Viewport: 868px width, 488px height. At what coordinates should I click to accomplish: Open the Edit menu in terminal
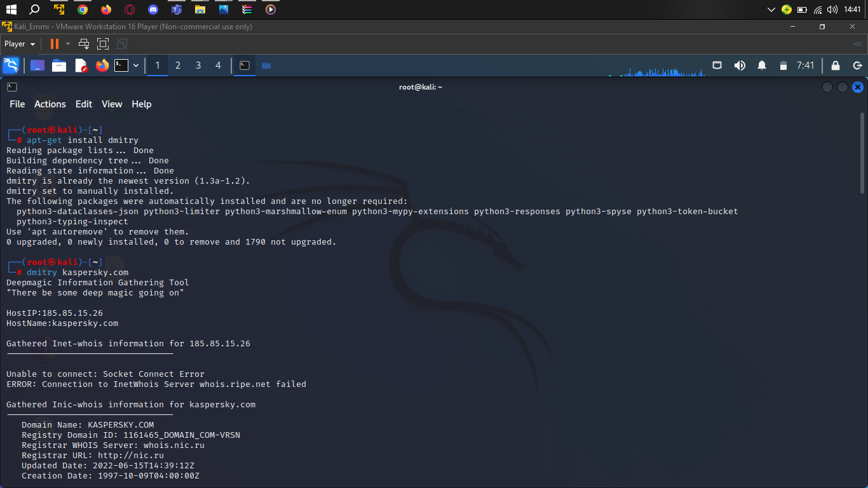(84, 104)
